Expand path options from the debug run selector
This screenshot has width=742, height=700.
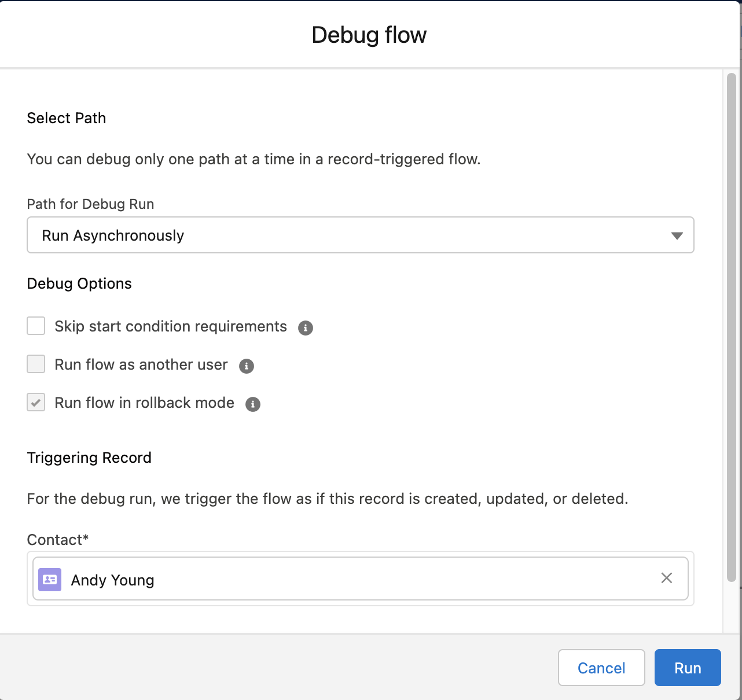pos(676,235)
